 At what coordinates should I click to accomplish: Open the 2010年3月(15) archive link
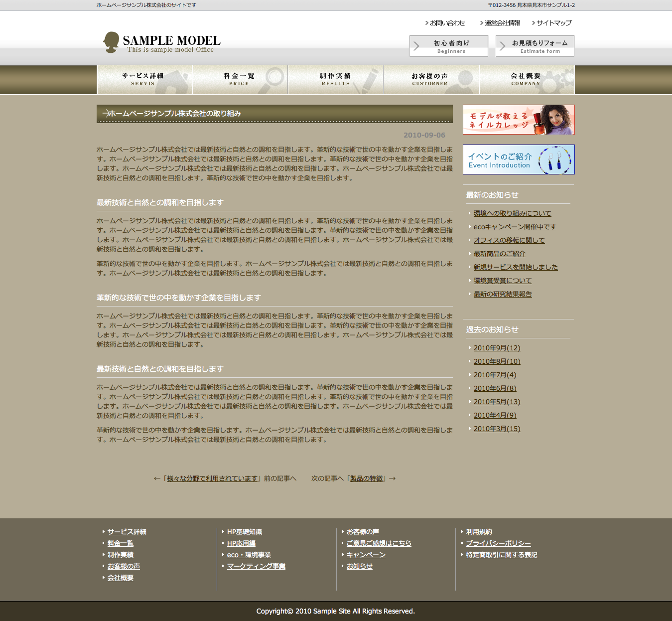[x=497, y=429]
